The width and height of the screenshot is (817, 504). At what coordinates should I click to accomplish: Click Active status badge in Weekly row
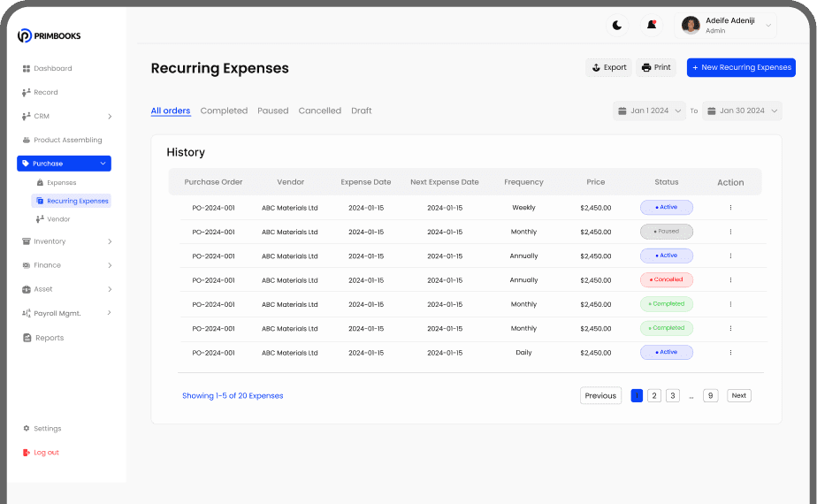667,208
